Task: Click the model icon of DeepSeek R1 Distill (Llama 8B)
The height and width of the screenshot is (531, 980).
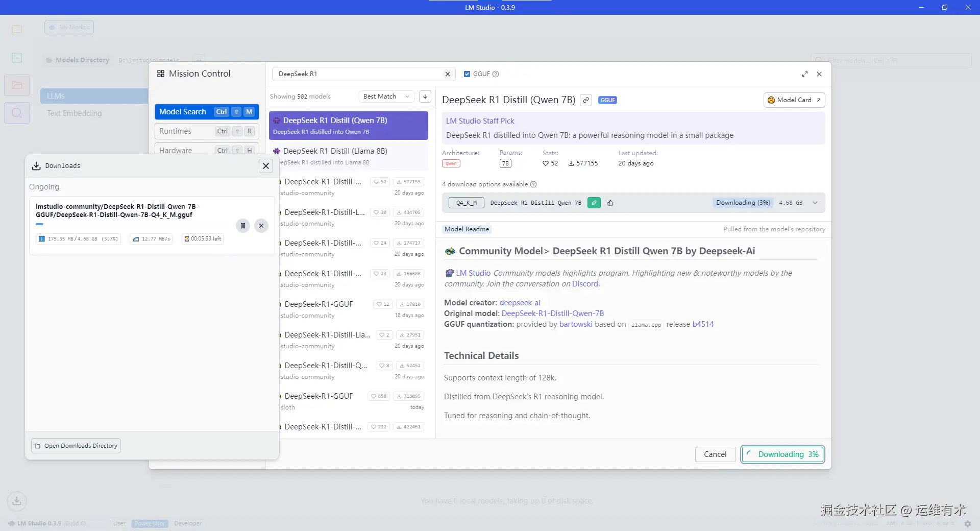Action: [x=277, y=151]
